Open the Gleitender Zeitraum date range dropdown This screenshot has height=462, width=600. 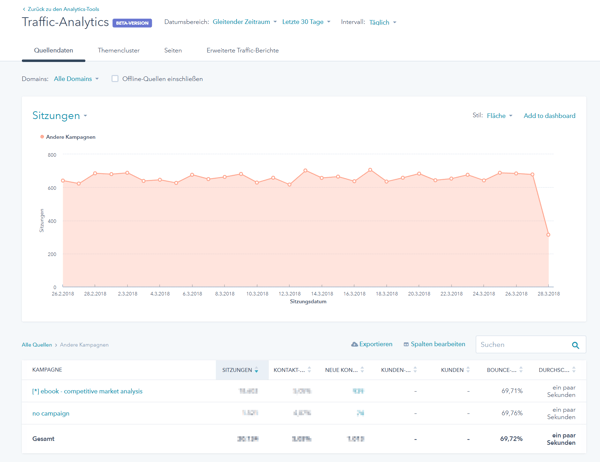point(245,22)
